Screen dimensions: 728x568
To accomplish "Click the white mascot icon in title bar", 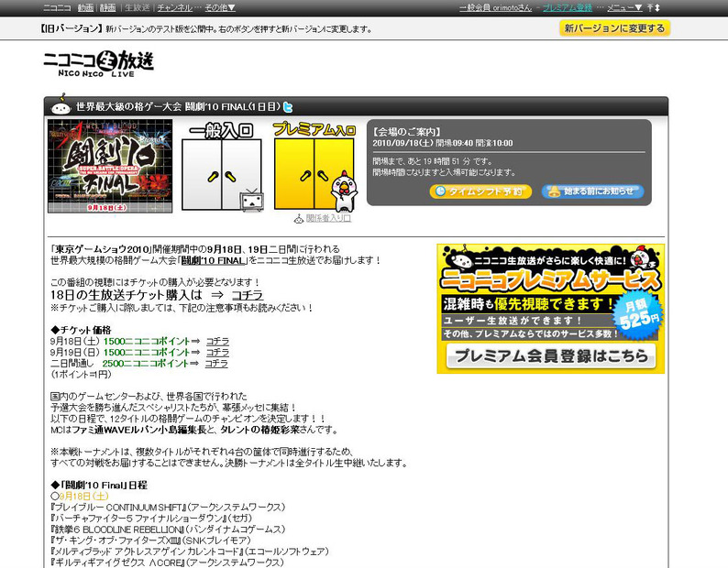I will tap(61, 104).
